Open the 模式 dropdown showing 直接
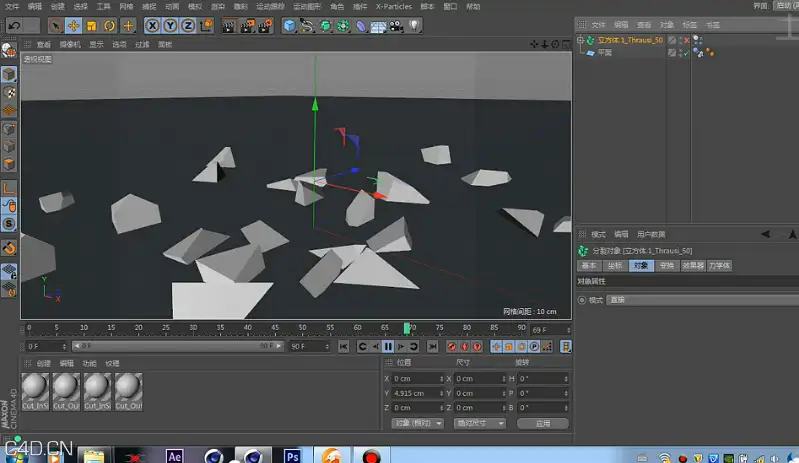The height and width of the screenshot is (463, 799). [x=703, y=300]
